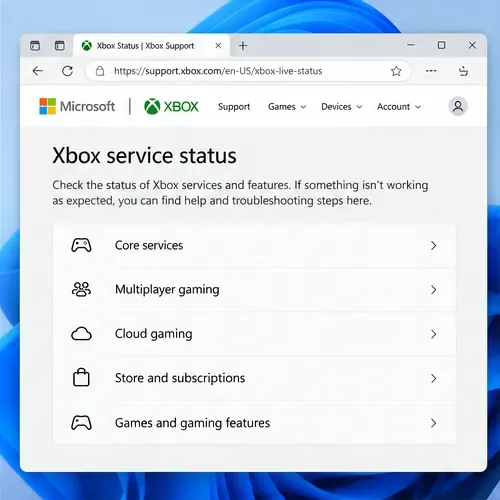Click the Games and gaming features controller icon
The image size is (500, 500).
pos(81,423)
